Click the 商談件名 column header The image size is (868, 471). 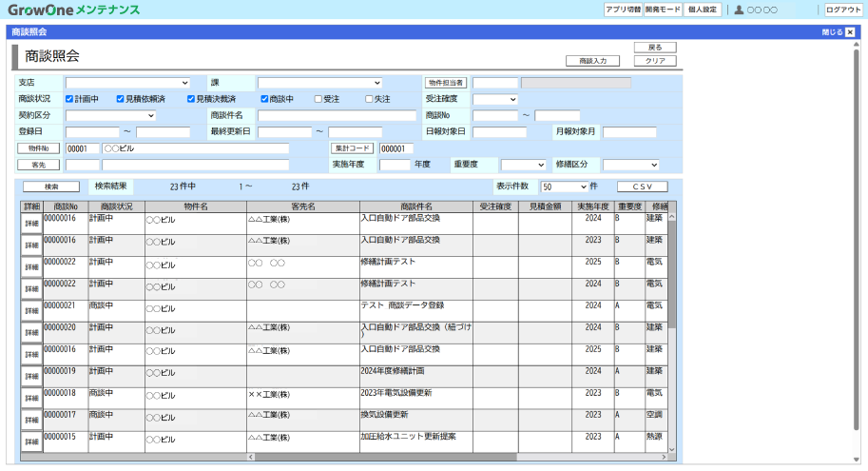tap(416, 206)
